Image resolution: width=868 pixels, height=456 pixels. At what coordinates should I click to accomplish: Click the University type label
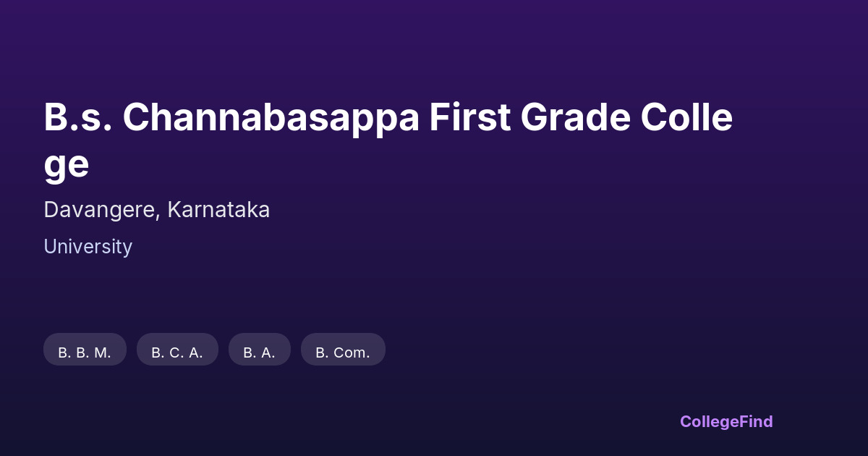click(x=88, y=247)
